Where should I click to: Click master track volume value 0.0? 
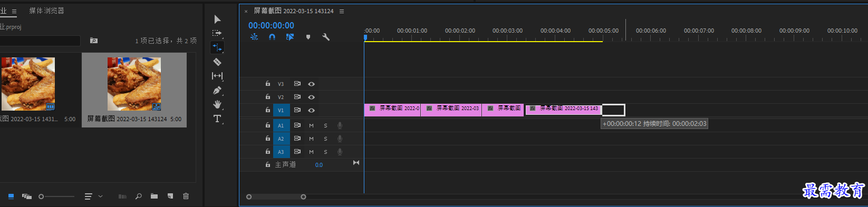pos(319,165)
